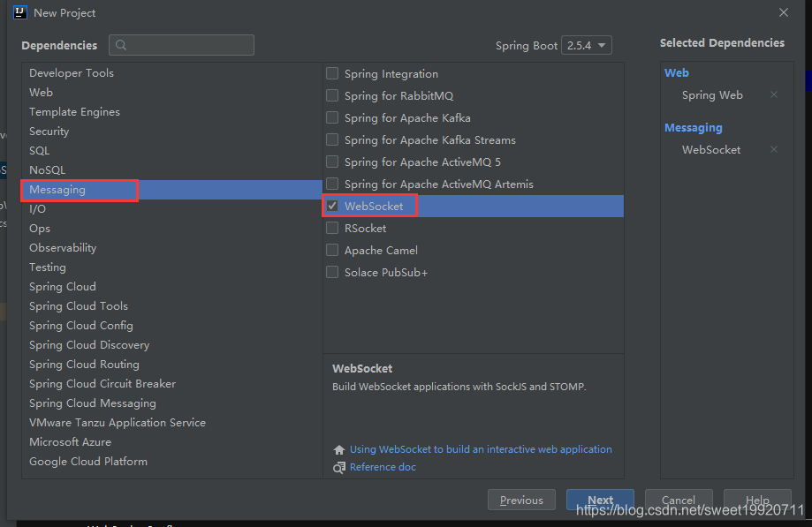Choose VMware Tanzu Application Service category
Viewport: 812px width, 527px height.
(172, 423)
